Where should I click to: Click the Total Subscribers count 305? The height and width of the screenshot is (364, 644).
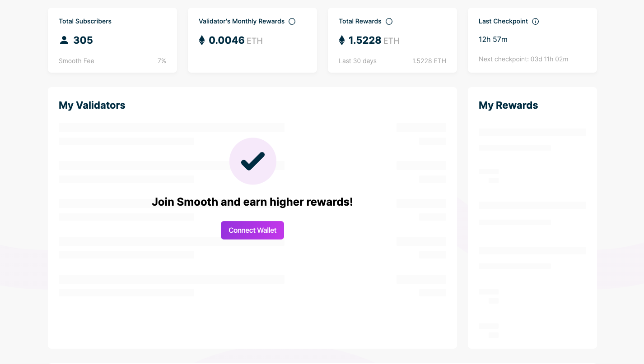(83, 40)
